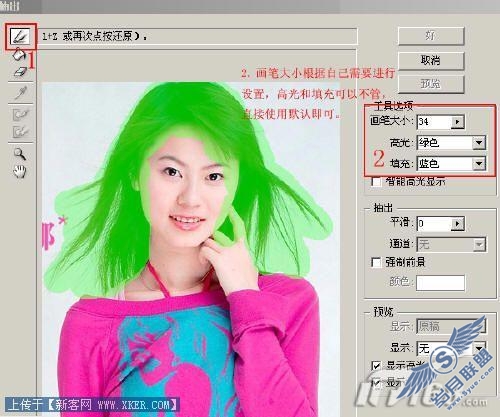Screen dimensions: 500x417
Task: Click the 平滑 value field
Action: pyautogui.click(x=434, y=224)
